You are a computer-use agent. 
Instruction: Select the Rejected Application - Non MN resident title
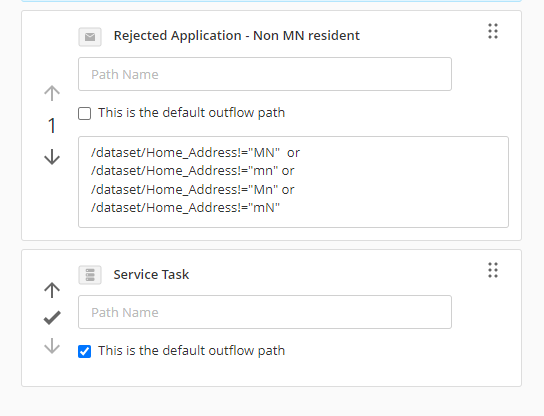click(237, 36)
